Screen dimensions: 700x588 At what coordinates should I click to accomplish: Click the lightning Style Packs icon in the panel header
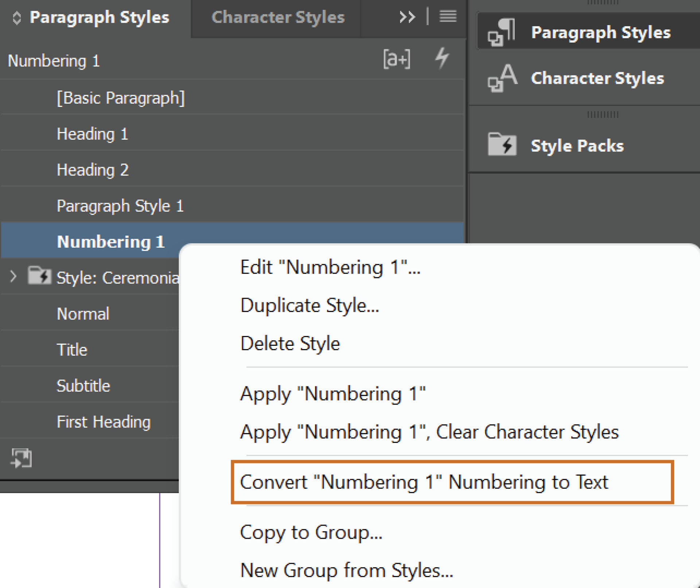coord(442,58)
